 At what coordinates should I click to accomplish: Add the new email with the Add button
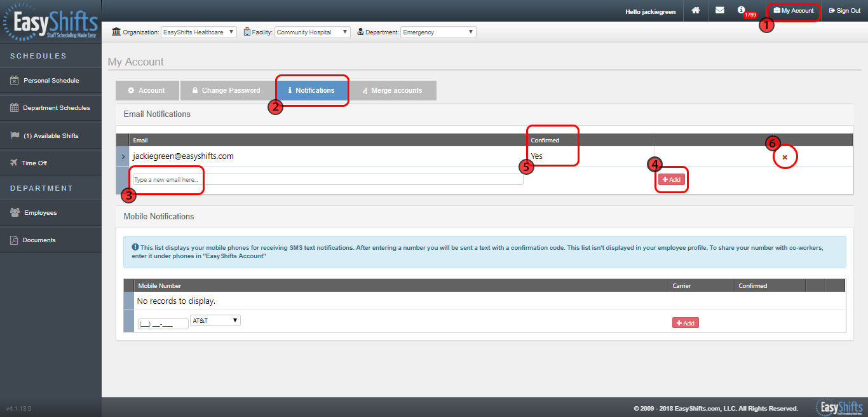coord(672,180)
